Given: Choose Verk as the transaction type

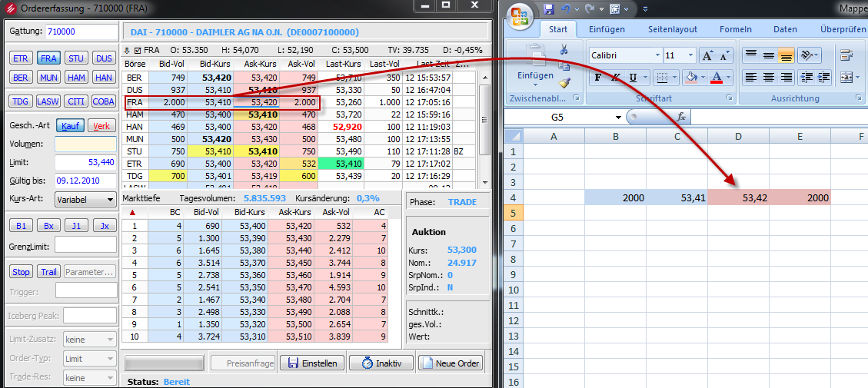Looking at the screenshot, I should tap(101, 126).
